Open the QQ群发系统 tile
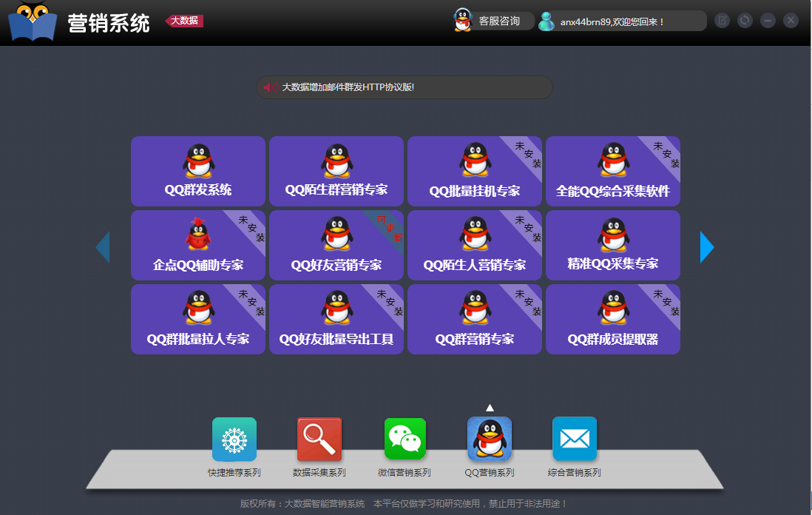Screen dimensions: 812x515 (x=197, y=171)
